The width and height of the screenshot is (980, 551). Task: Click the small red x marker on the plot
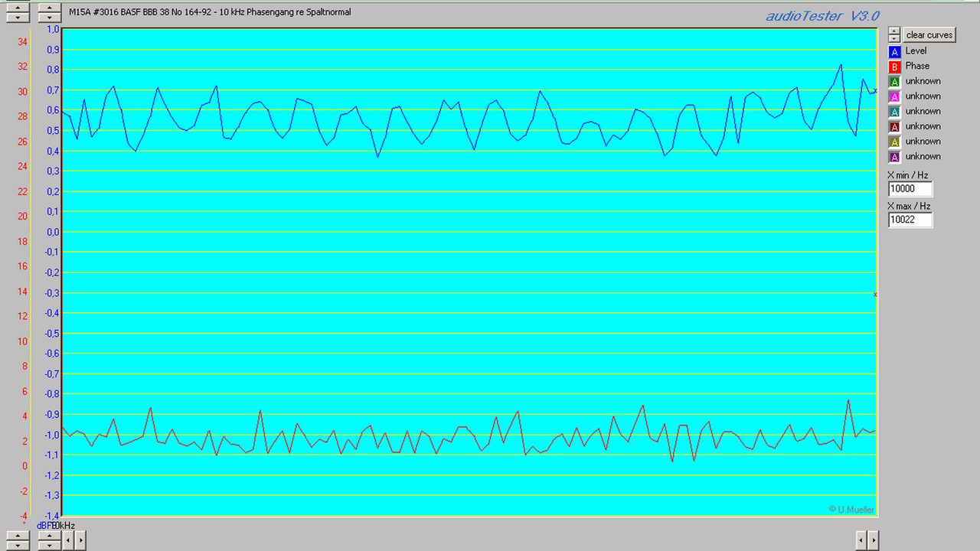pyautogui.click(x=875, y=294)
